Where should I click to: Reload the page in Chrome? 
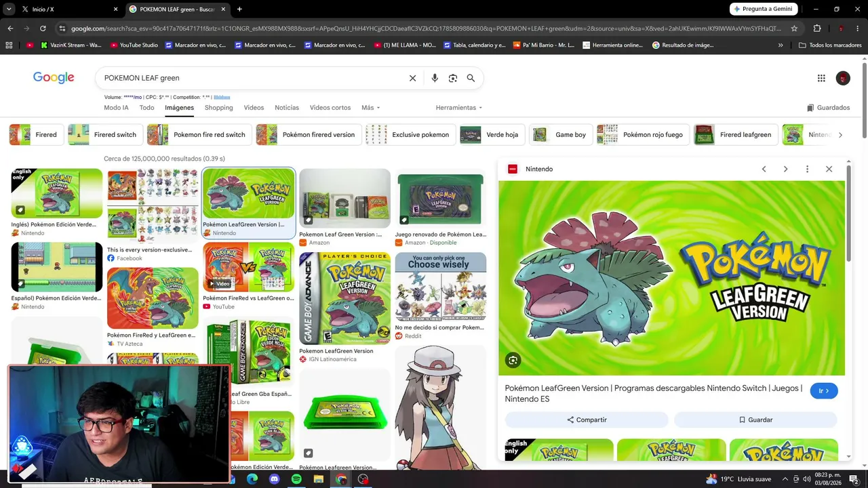pos(43,28)
